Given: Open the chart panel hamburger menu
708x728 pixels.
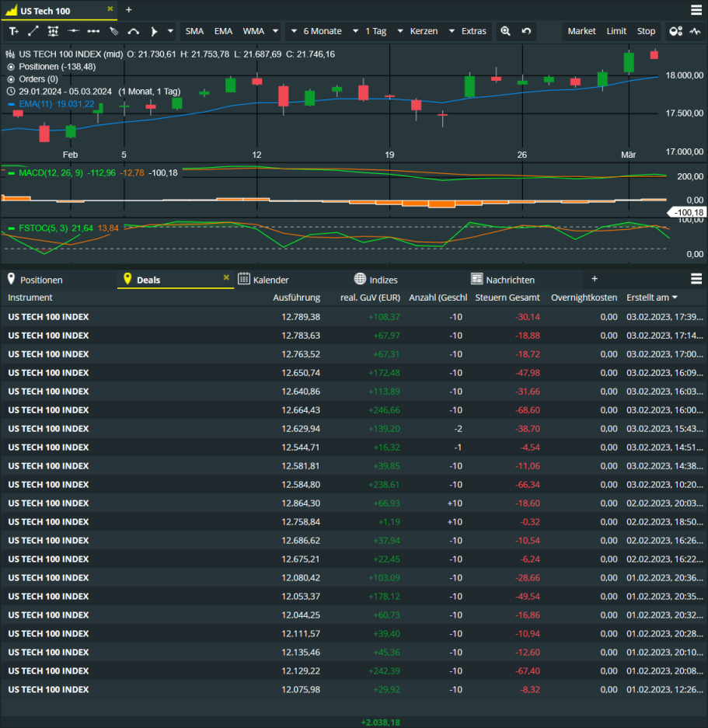Looking at the screenshot, I should click(696, 10).
